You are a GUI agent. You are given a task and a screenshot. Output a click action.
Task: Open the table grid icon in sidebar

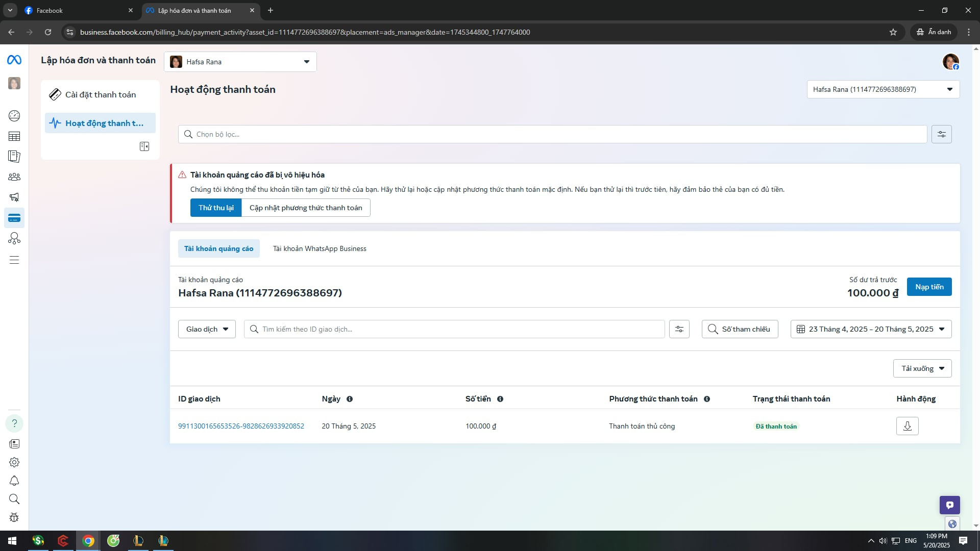click(14, 136)
